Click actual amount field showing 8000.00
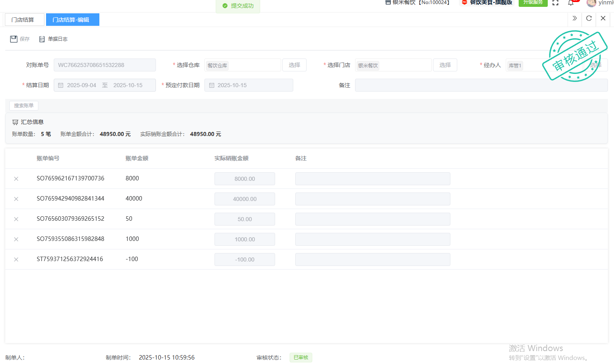Screen dimensions: 614x364 [244, 179]
